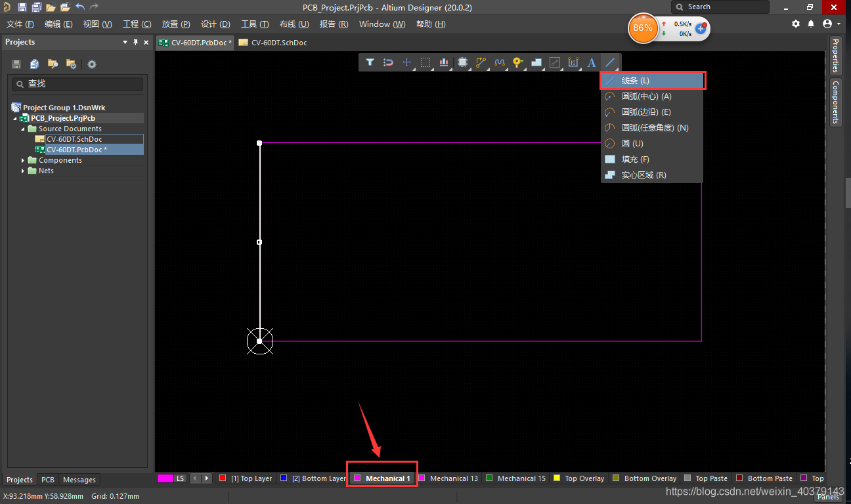
Task: Expand the Nets folder
Action: [23, 171]
